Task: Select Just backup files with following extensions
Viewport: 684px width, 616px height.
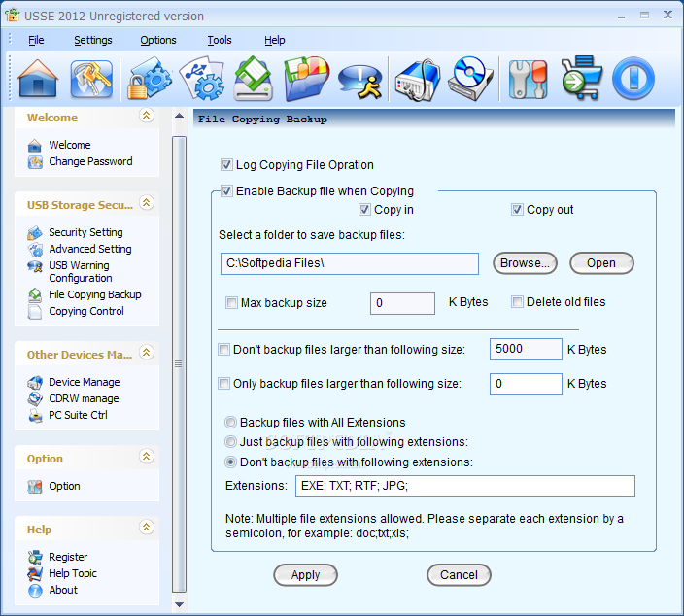Action: point(230,442)
